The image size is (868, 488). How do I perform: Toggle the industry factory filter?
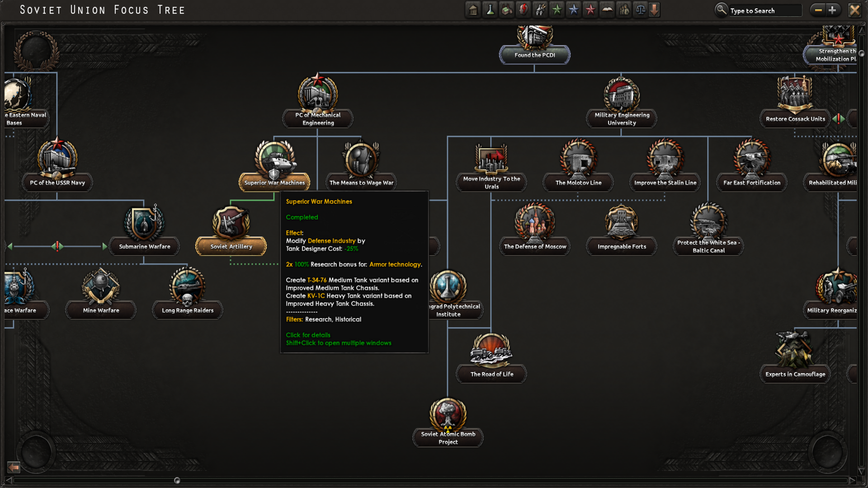click(507, 9)
